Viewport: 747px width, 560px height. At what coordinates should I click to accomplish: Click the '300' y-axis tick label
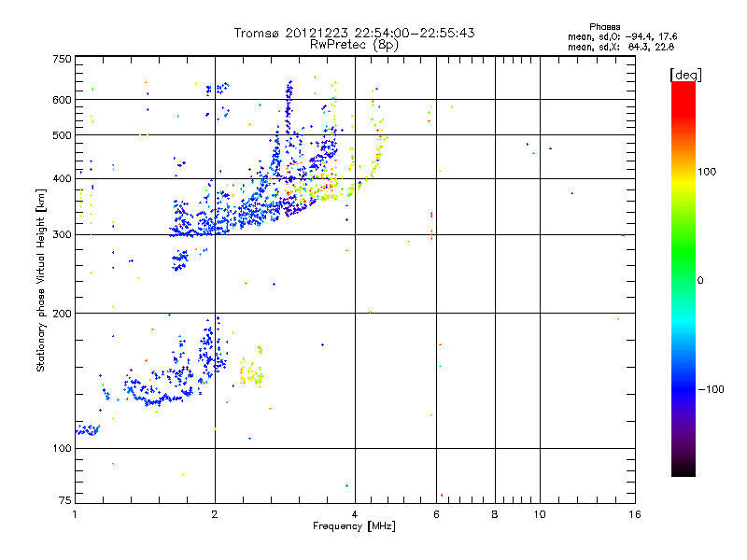point(62,235)
